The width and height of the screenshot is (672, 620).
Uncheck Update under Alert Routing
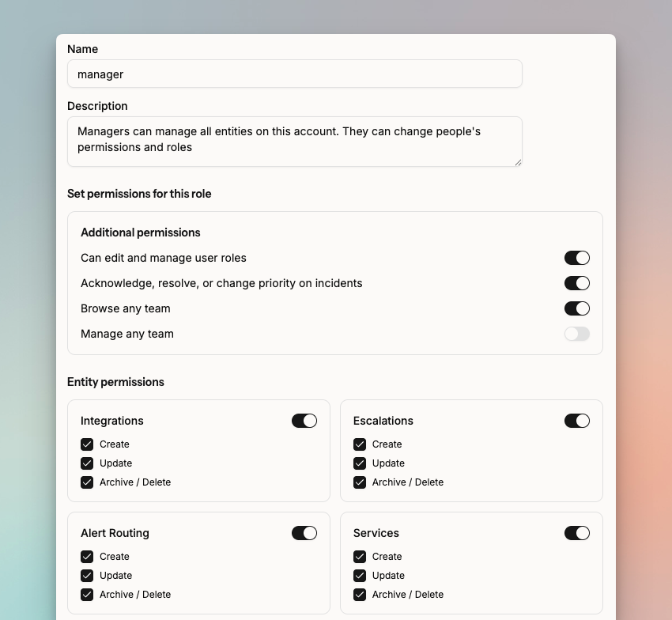coord(87,576)
